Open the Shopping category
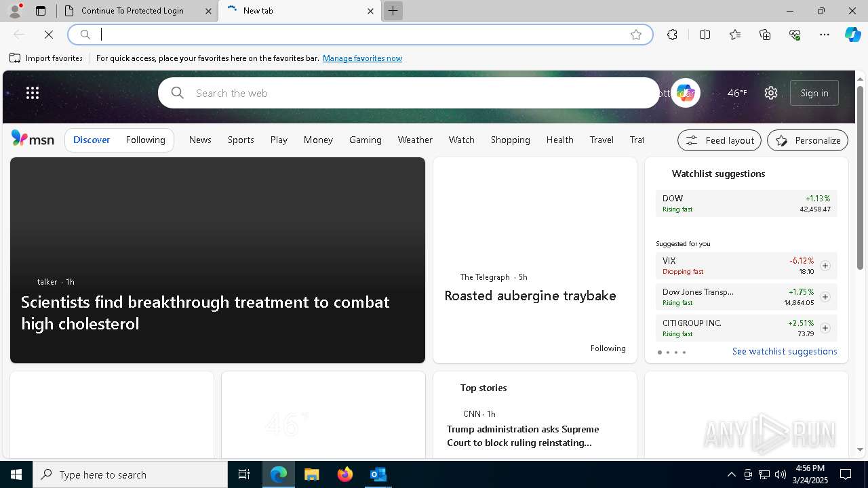The image size is (868, 488). coord(510,140)
